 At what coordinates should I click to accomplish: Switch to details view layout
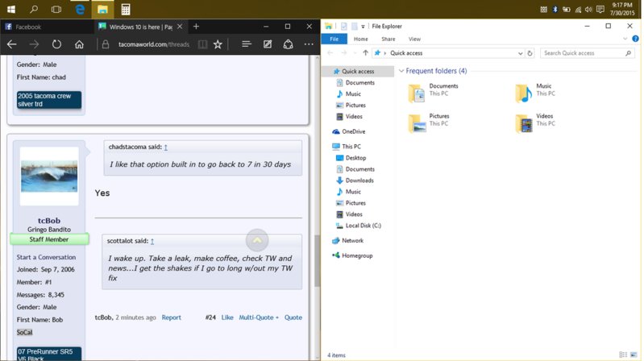tap(623, 355)
